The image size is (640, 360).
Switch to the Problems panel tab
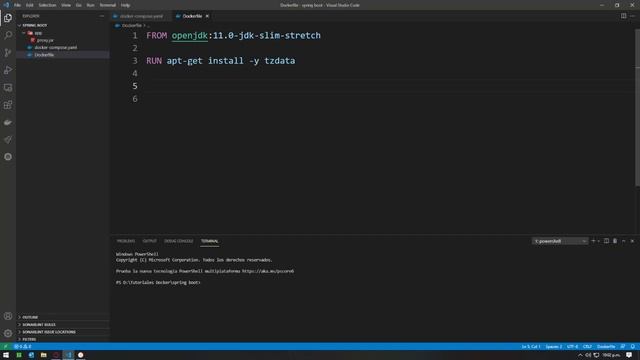coord(126,241)
